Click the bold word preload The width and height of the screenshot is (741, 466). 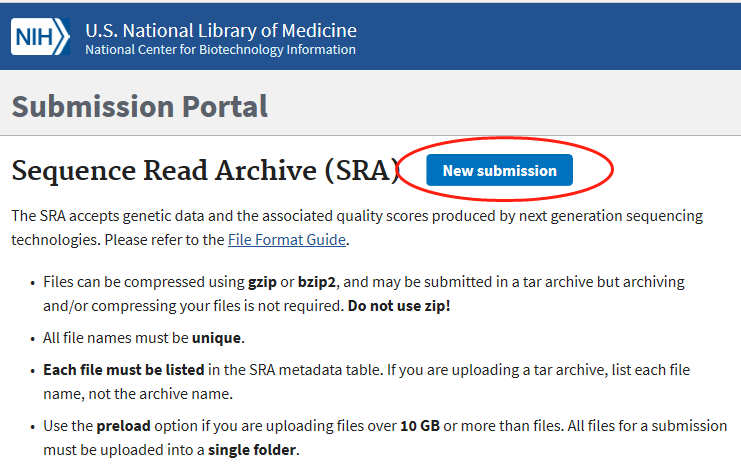[123, 425]
